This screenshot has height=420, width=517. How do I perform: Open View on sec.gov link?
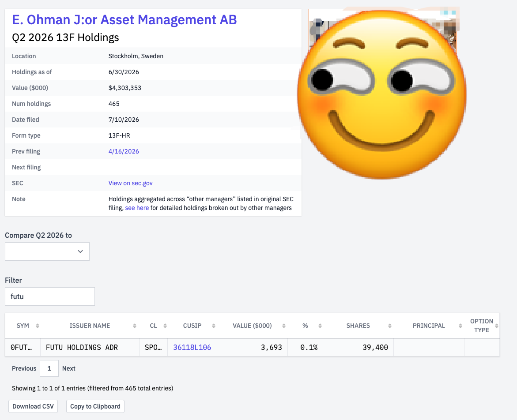click(x=131, y=183)
